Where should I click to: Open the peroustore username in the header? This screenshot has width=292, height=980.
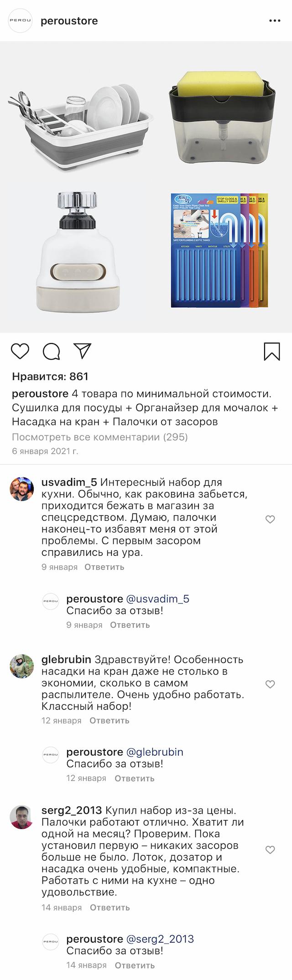coord(69,21)
